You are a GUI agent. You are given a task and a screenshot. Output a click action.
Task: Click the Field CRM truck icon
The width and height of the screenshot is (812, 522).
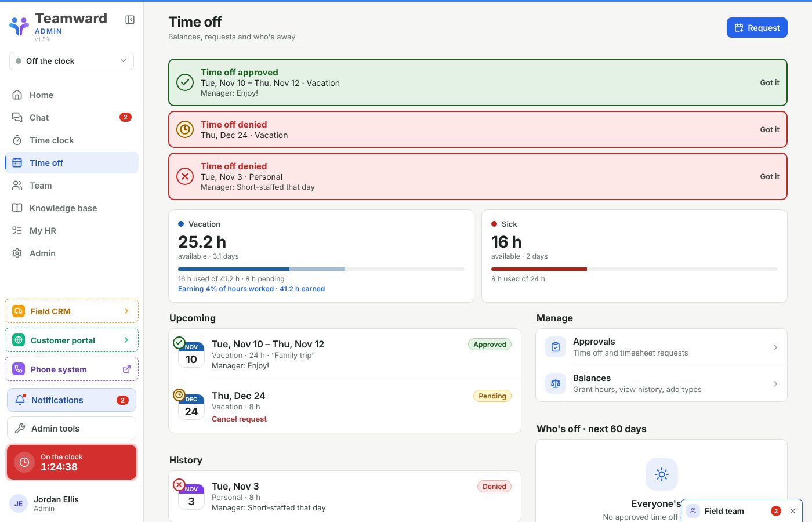pyautogui.click(x=19, y=311)
